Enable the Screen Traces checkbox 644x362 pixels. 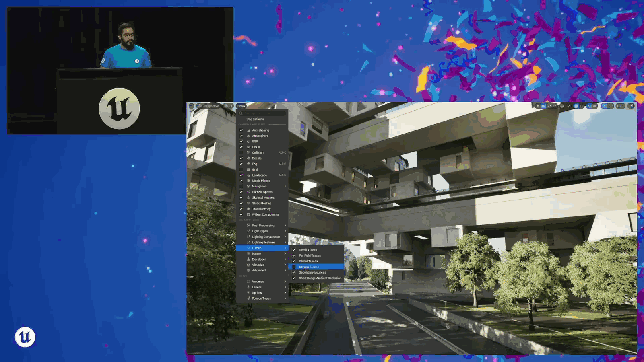(294, 267)
